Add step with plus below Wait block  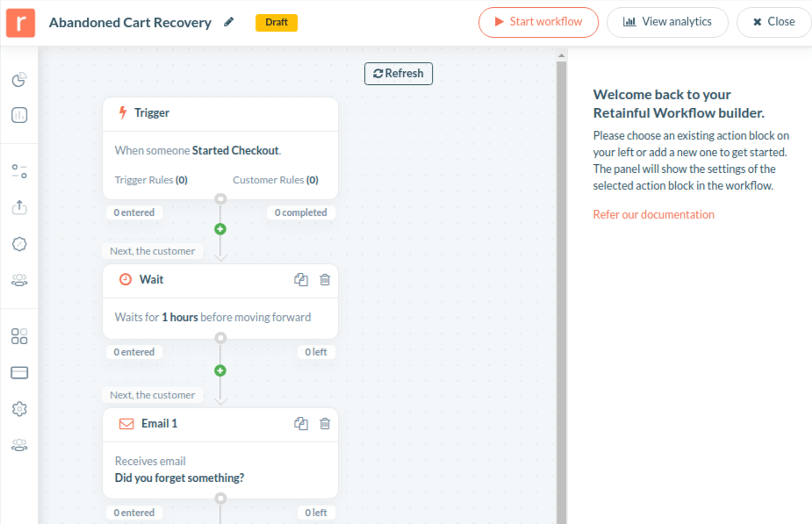(x=220, y=370)
